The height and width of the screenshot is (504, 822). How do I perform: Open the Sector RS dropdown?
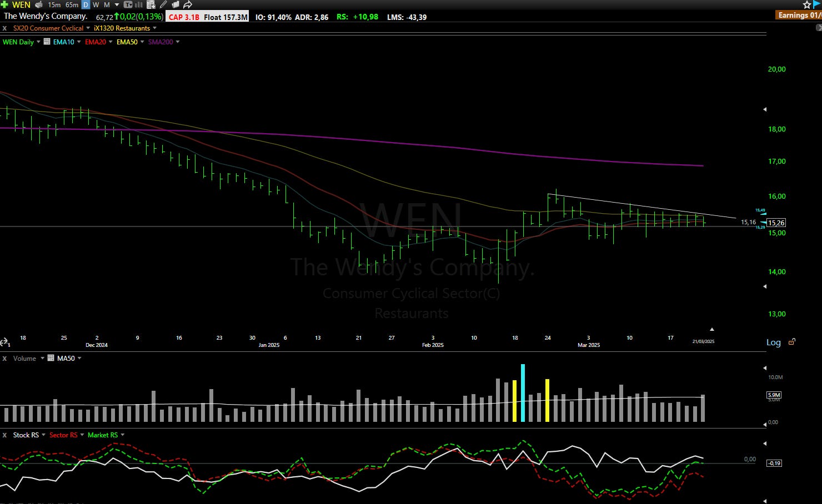pos(82,435)
